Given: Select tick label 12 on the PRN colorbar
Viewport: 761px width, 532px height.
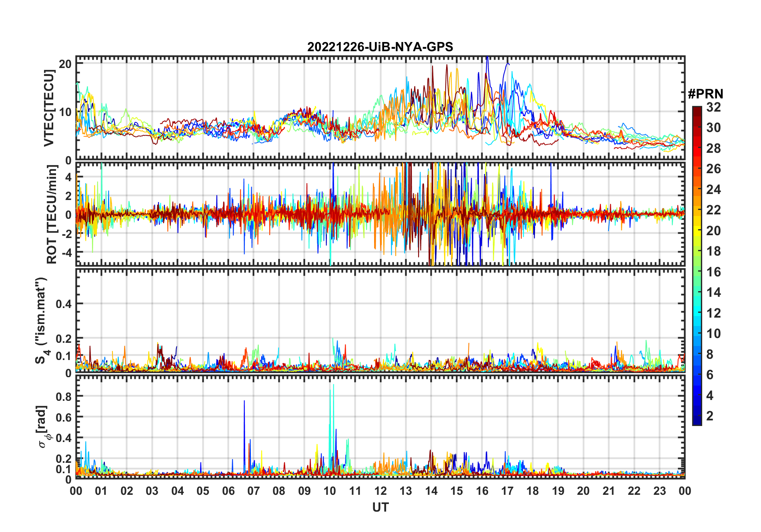Looking at the screenshot, I should point(713,313).
